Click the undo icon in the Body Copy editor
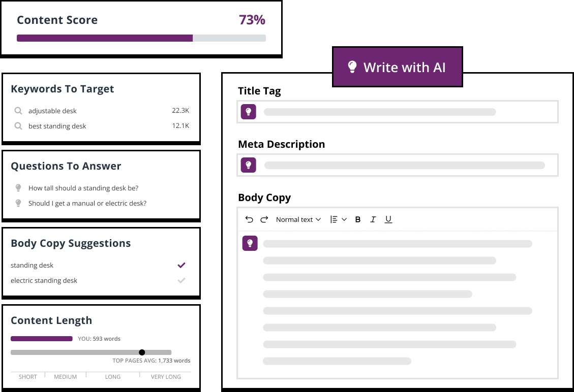 (x=249, y=219)
